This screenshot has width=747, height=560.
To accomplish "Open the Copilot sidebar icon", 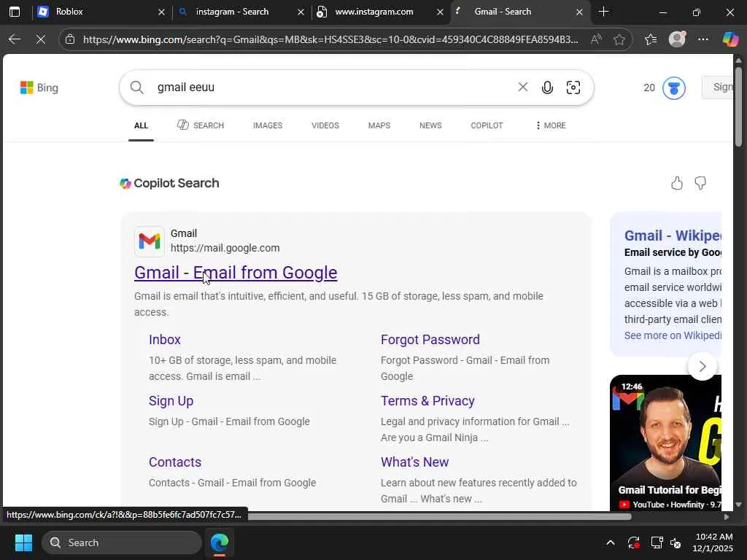I will (x=730, y=39).
